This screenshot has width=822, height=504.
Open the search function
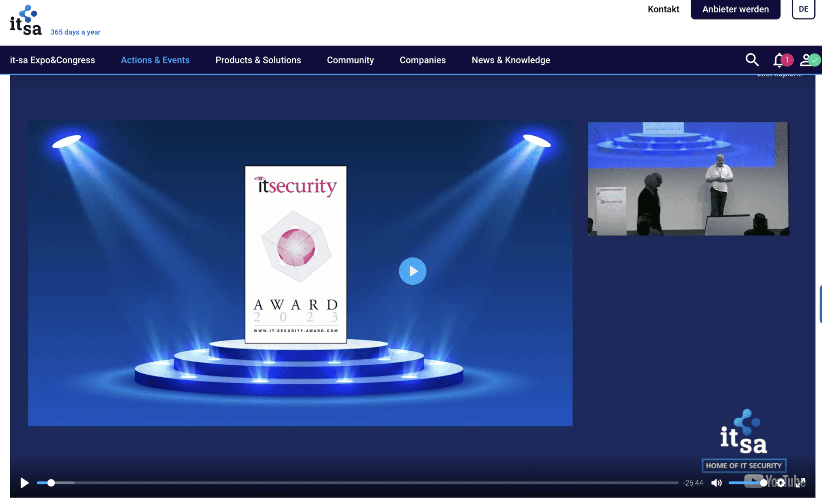point(752,60)
